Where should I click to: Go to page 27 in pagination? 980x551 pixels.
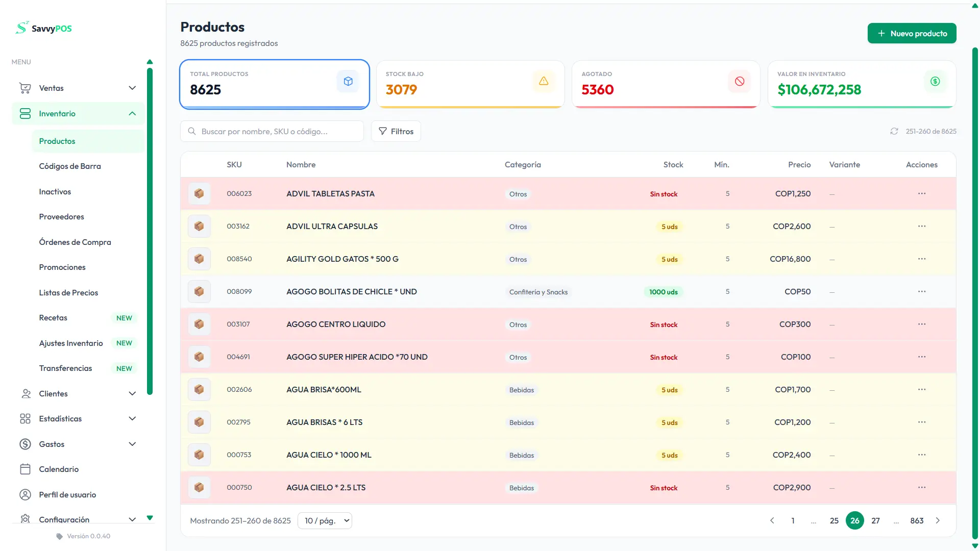875,520
